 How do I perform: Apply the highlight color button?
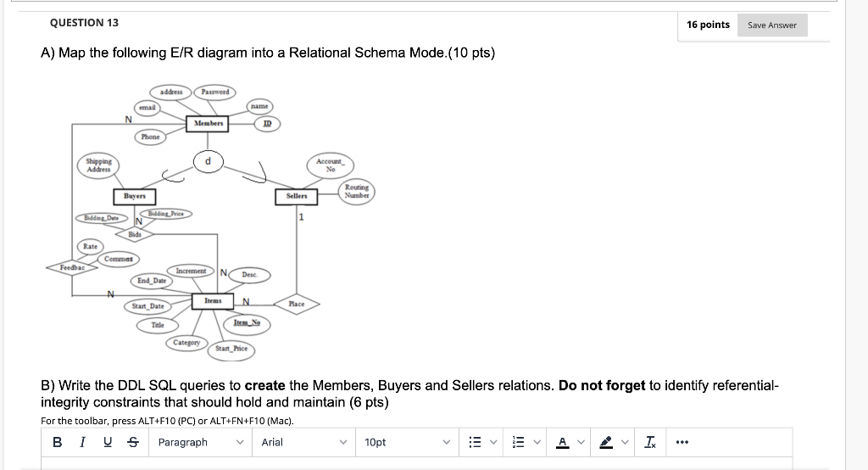coord(606,442)
